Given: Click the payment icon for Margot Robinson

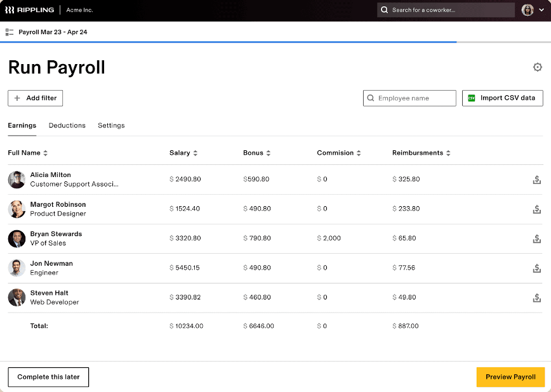Looking at the screenshot, I should (x=536, y=209).
